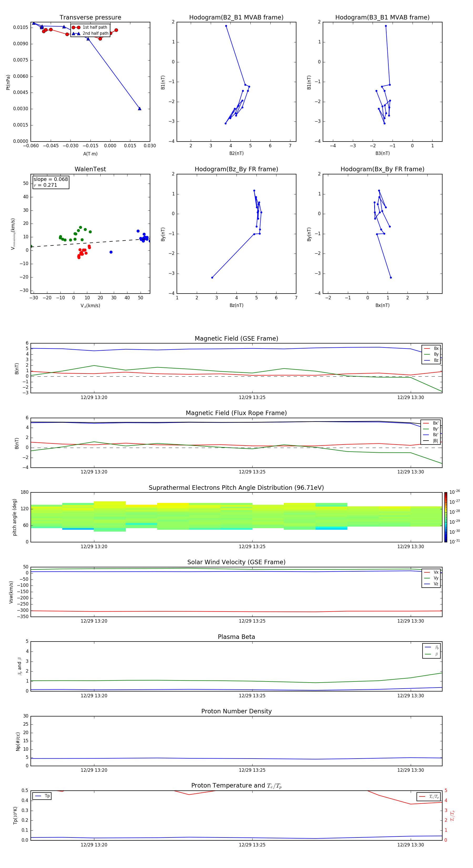Click the 'By' legend entry in GSE plot
The width and height of the screenshot is (473, 868).
tap(431, 355)
